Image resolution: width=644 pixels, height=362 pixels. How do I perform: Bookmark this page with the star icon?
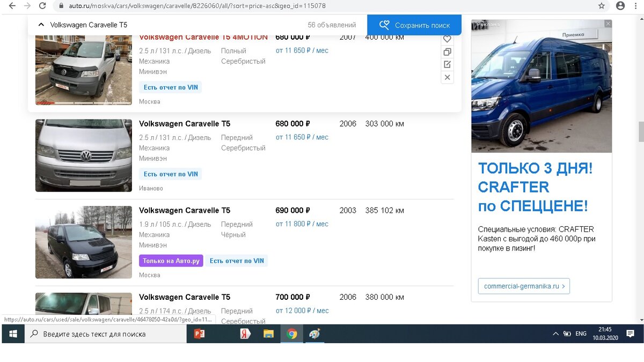(x=602, y=6)
